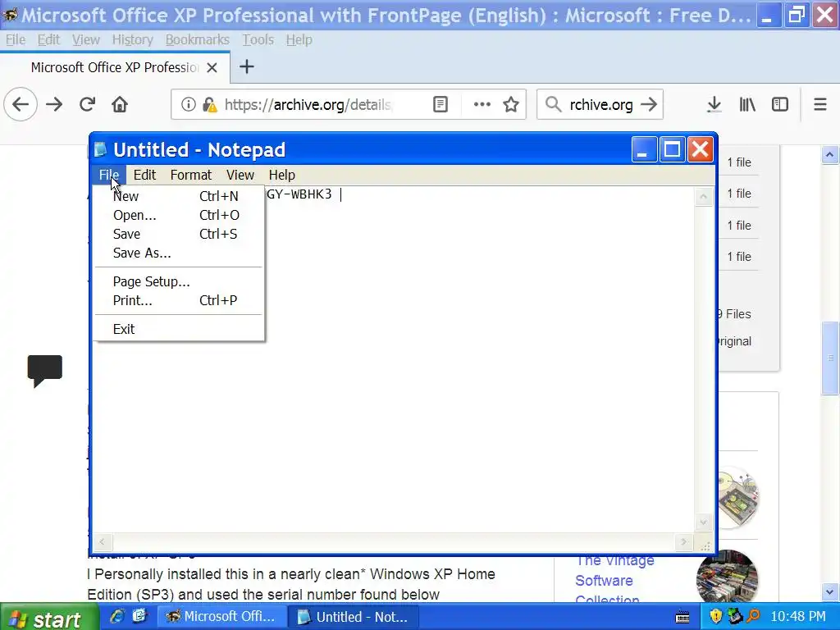
Task: Close the Microsoft Office XP tab
Action: [212, 67]
